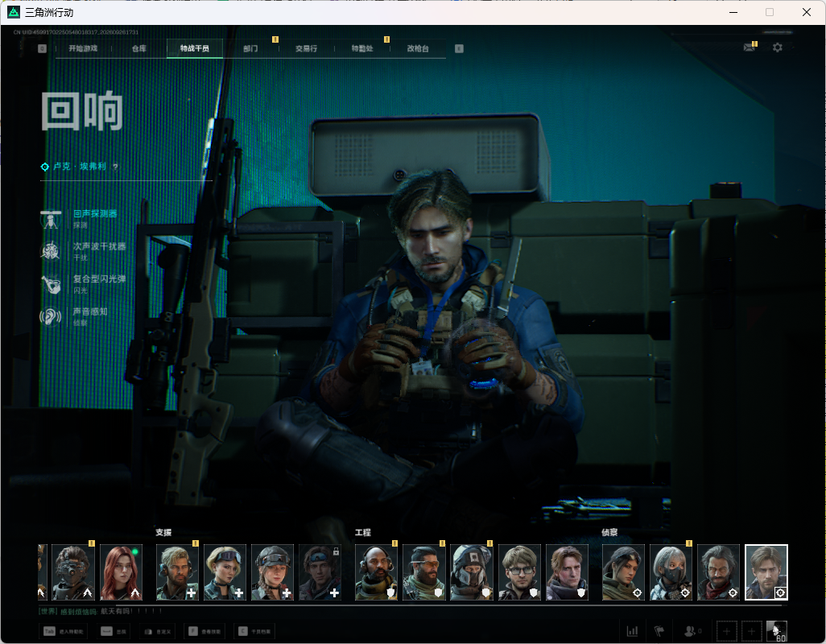826x644 pixels.
Task: Click the second empty squad plus slot
Action: tap(752, 631)
